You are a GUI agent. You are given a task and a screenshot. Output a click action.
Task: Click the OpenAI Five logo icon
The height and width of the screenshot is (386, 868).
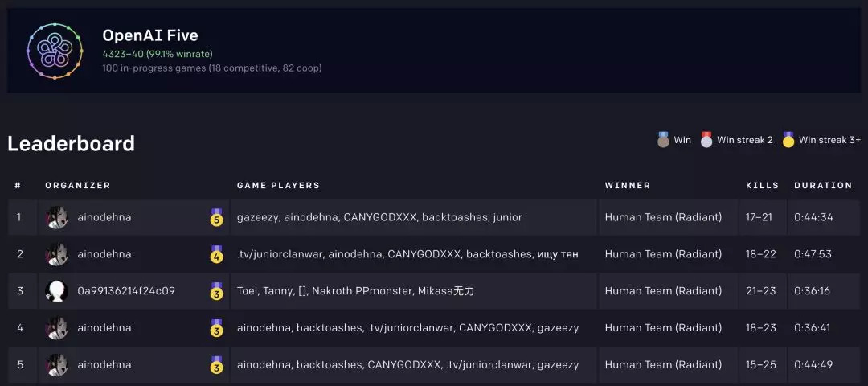[55, 51]
